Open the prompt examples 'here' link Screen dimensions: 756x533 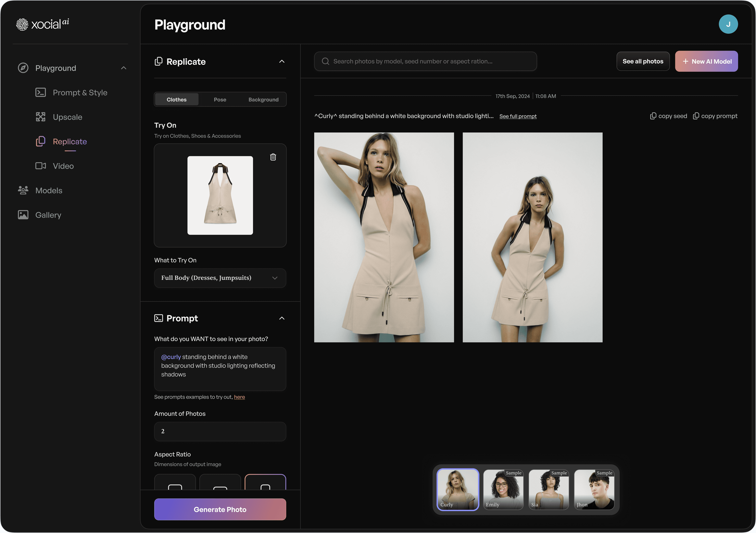click(x=239, y=397)
